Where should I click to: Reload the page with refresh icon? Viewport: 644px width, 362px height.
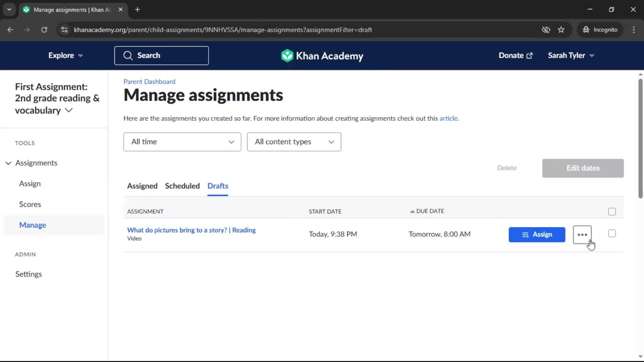pos(44,29)
